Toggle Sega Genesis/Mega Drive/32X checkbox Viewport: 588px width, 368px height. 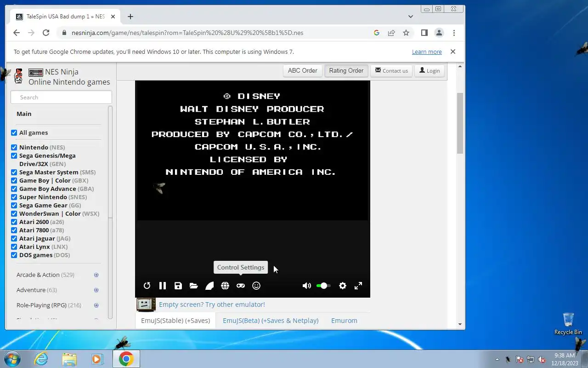click(x=14, y=155)
